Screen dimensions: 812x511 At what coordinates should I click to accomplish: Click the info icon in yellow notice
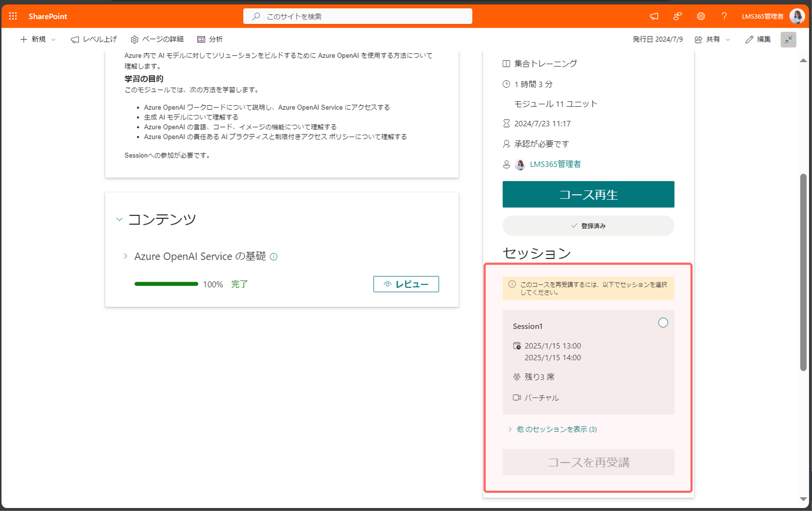[x=512, y=284]
